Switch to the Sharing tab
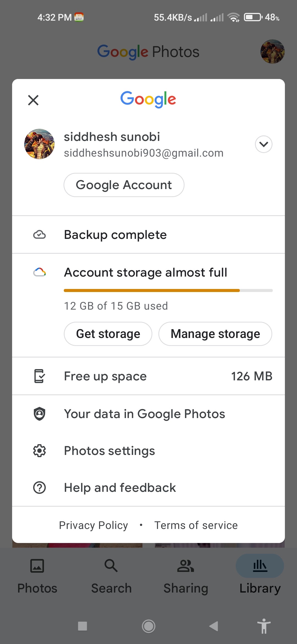Screen dimensions: 297x644 click(186, 577)
